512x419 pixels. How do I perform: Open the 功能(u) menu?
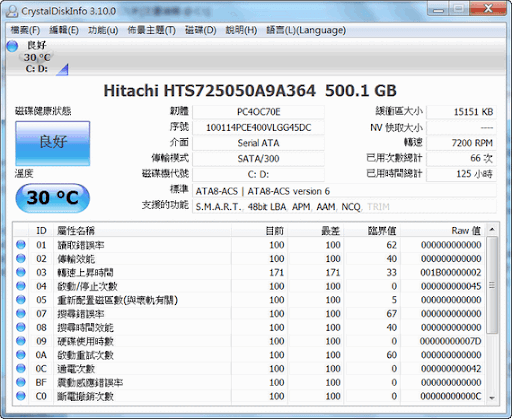coord(103,30)
